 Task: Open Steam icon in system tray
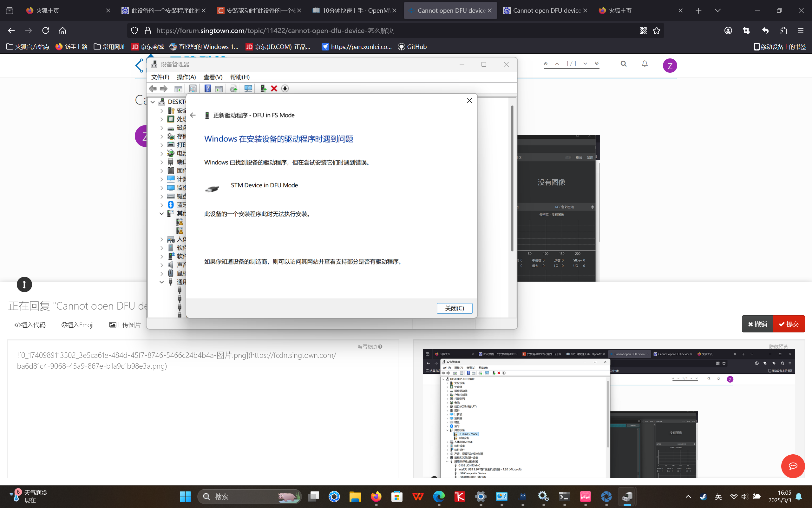(x=703, y=497)
